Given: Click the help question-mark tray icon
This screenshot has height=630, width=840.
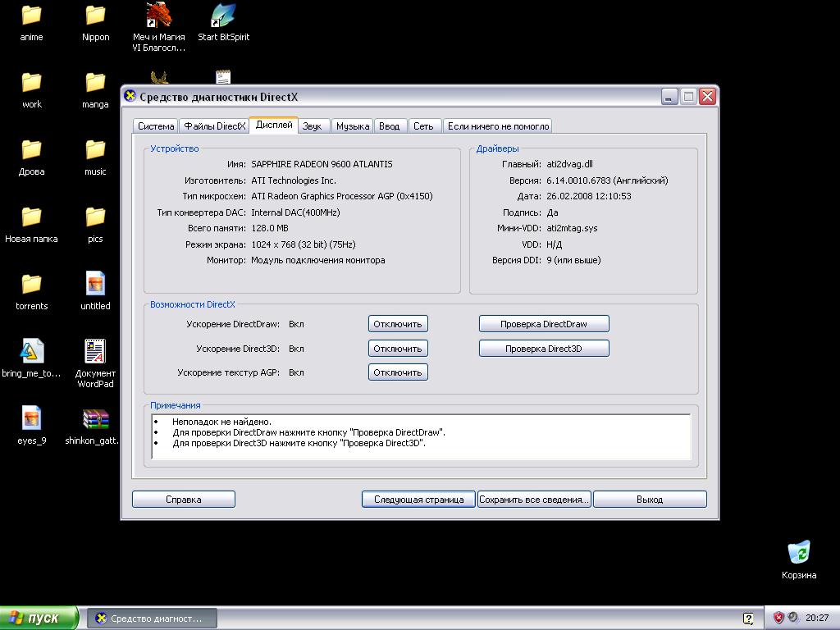Looking at the screenshot, I should [748, 619].
